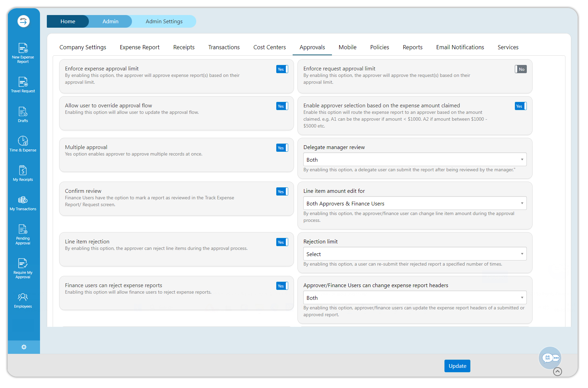
Task: Open the settings gear in sidebar
Action: click(x=24, y=347)
